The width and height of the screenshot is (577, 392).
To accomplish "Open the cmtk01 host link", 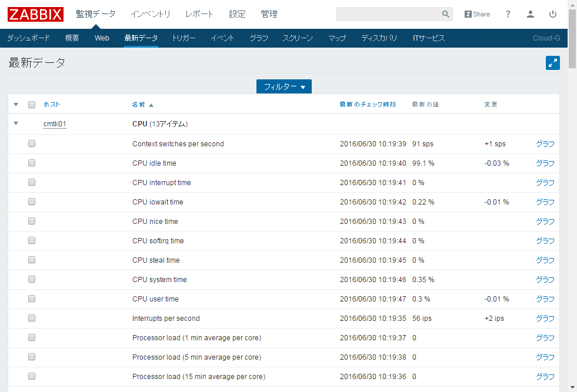I will [54, 124].
